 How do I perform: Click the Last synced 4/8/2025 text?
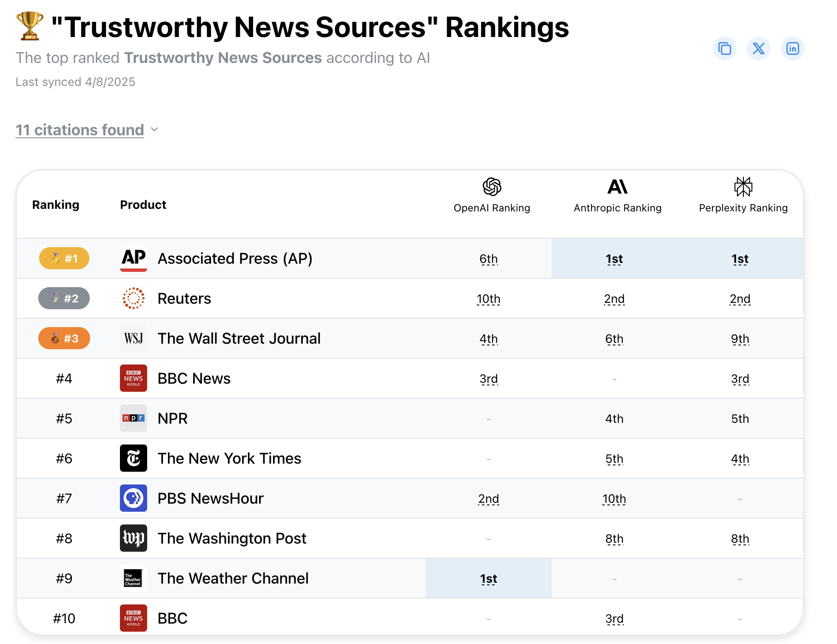(75, 82)
